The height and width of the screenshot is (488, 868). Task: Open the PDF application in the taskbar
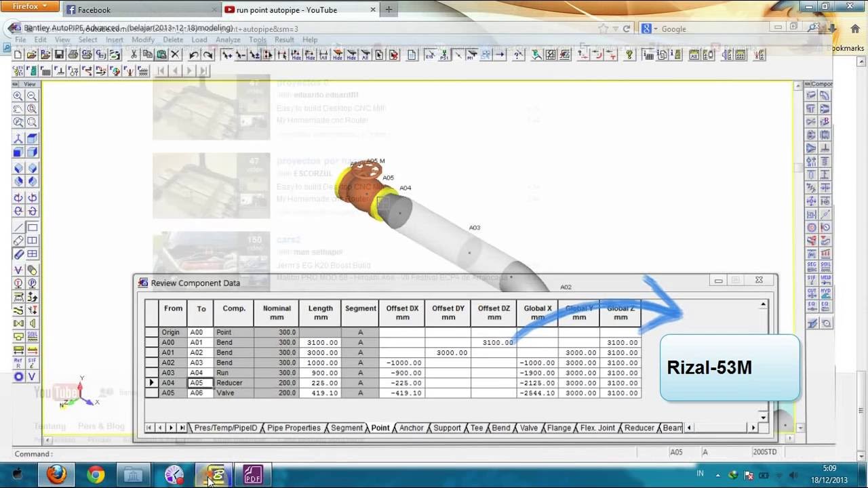click(x=253, y=474)
